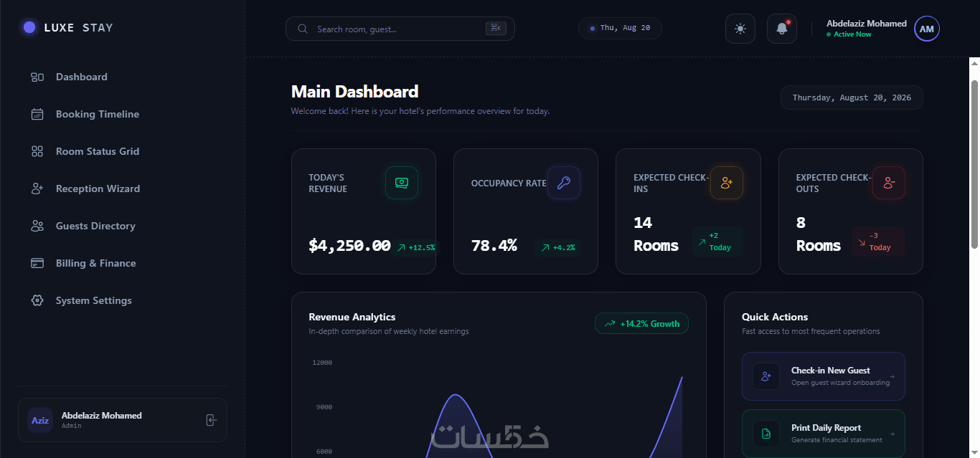Open the Dashboard menu item

[122, 77]
